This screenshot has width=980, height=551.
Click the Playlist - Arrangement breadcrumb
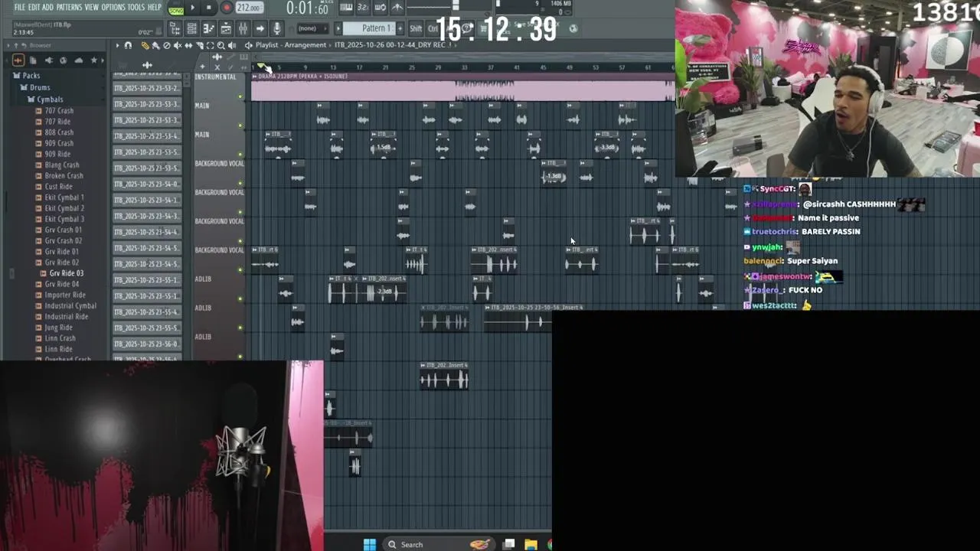[x=291, y=45]
